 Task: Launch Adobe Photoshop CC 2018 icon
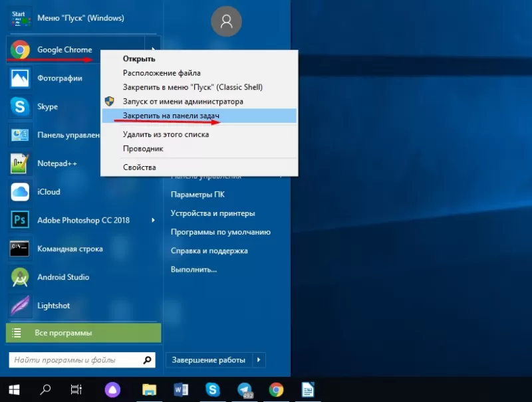[x=20, y=221]
